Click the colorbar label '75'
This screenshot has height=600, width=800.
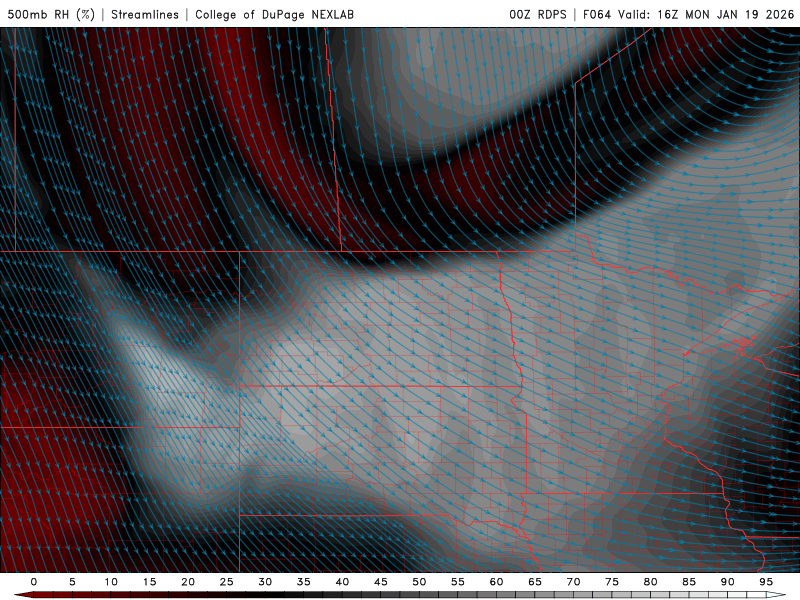(612, 582)
